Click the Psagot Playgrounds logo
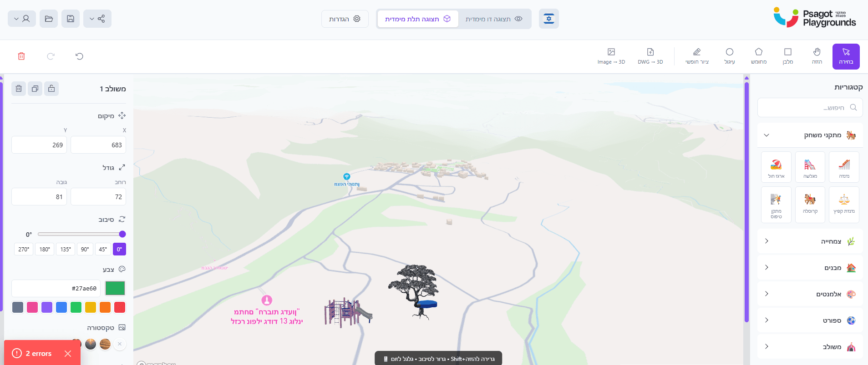The width and height of the screenshot is (868, 365). pyautogui.click(x=815, y=18)
